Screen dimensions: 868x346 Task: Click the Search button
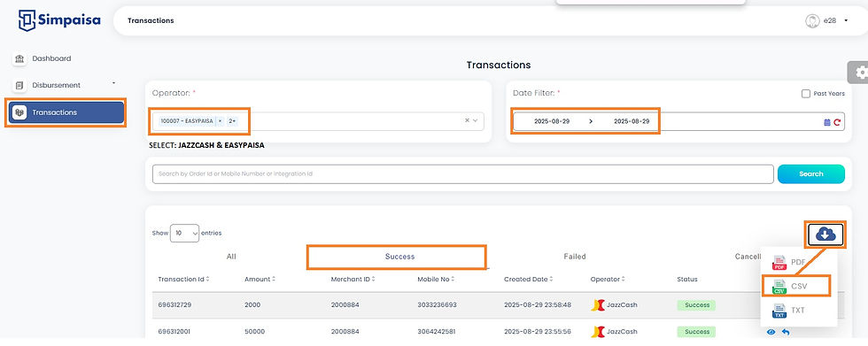(811, 174)
